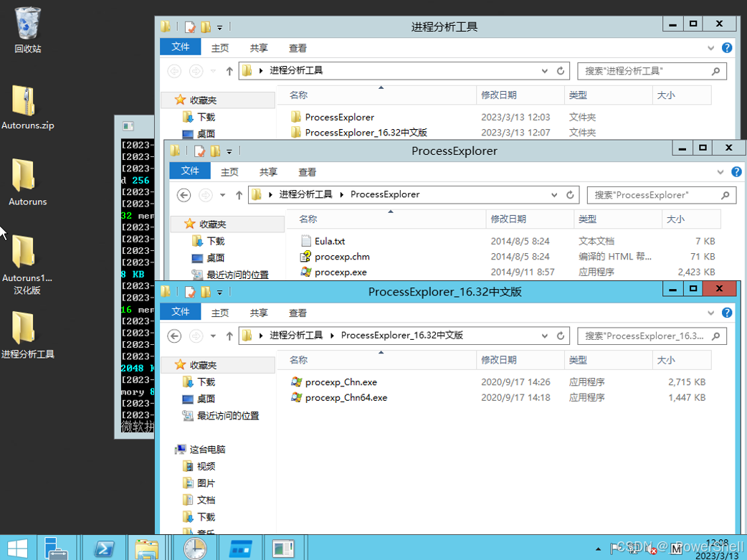This screenshot has height=560, width=747.
Task: Expand address history dropdown in ProcessExplorer window
Action: tap(554, 195)
